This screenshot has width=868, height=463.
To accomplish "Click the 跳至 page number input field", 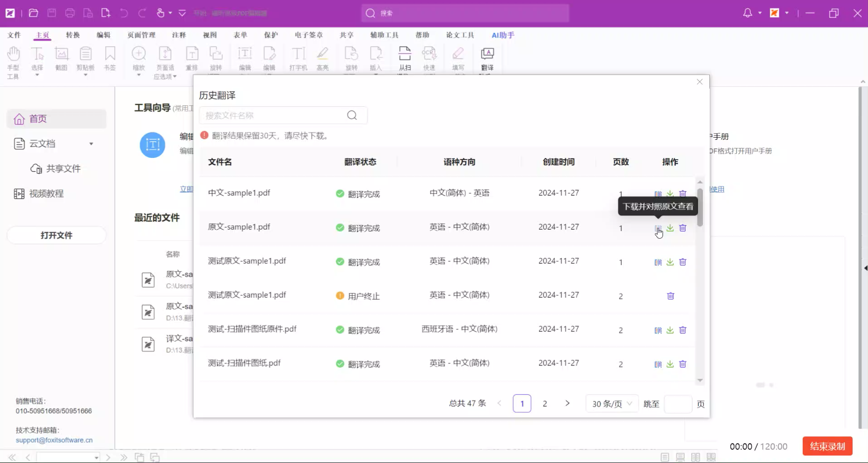I will click(678, 404).
